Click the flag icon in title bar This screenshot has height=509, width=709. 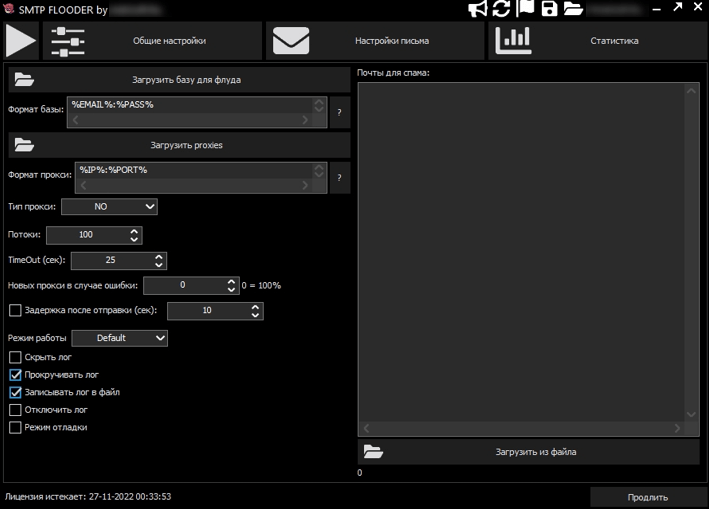tap(526, 9)
